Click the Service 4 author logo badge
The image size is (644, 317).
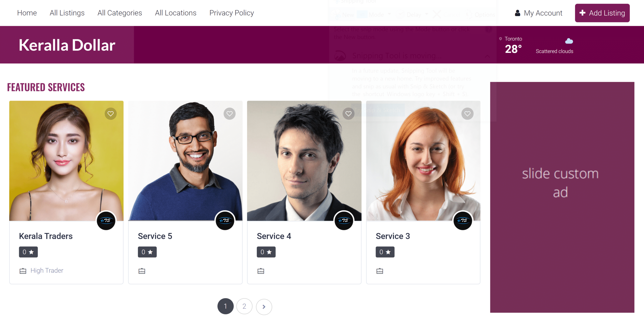click(x=344, y=221)
